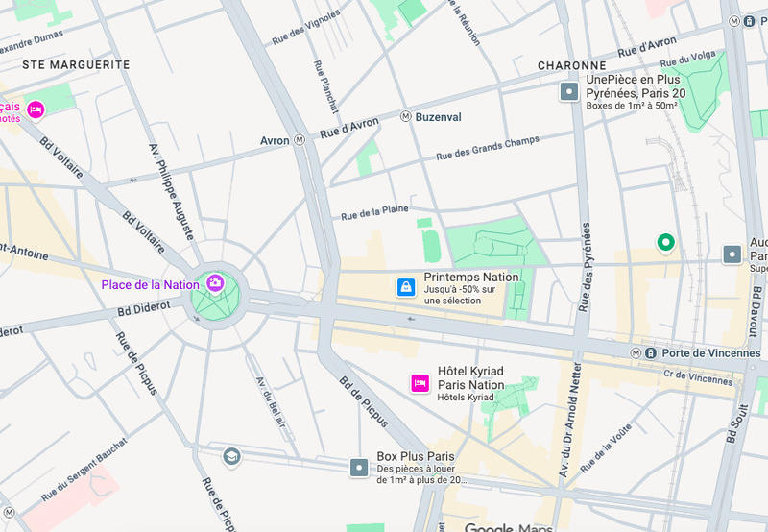
Task: Click the Google Maps logo
Action: click(x=509, y=527)
